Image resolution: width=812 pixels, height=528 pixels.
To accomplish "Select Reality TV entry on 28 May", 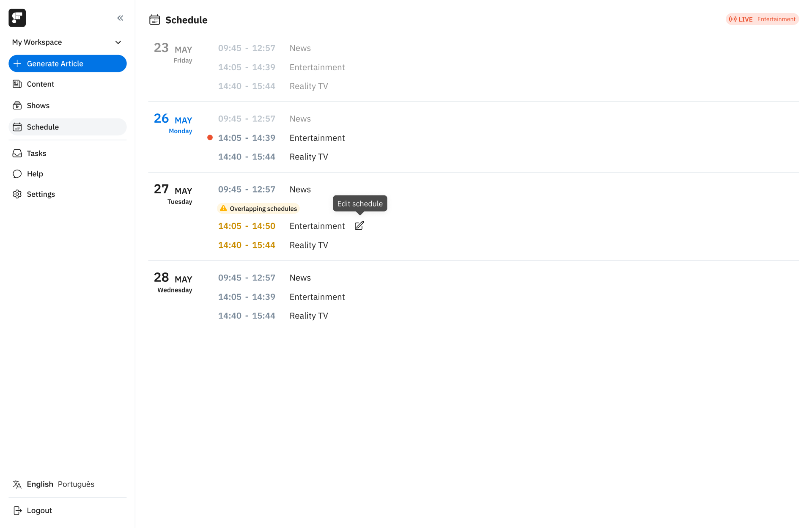I will (308, 316).
